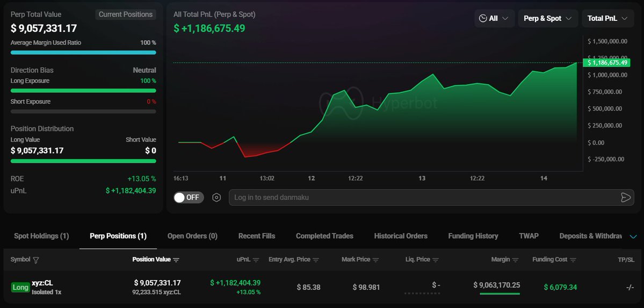Image resolution: width=644 pixels, height=308 pixels.
Task: Click the Funding Cost sort icon
Action: (573, 260)
